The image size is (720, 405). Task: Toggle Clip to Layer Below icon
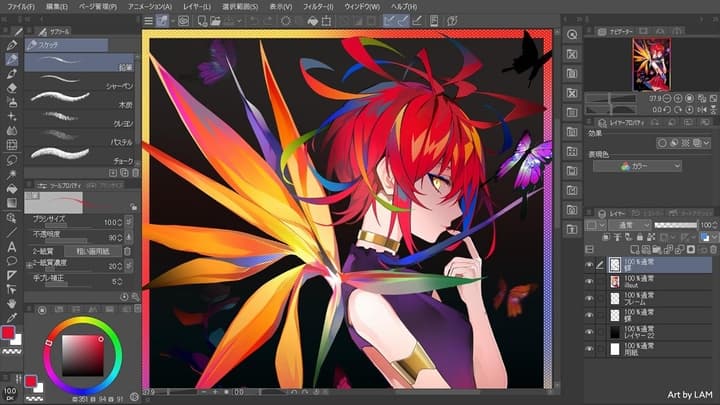point(606,237)
